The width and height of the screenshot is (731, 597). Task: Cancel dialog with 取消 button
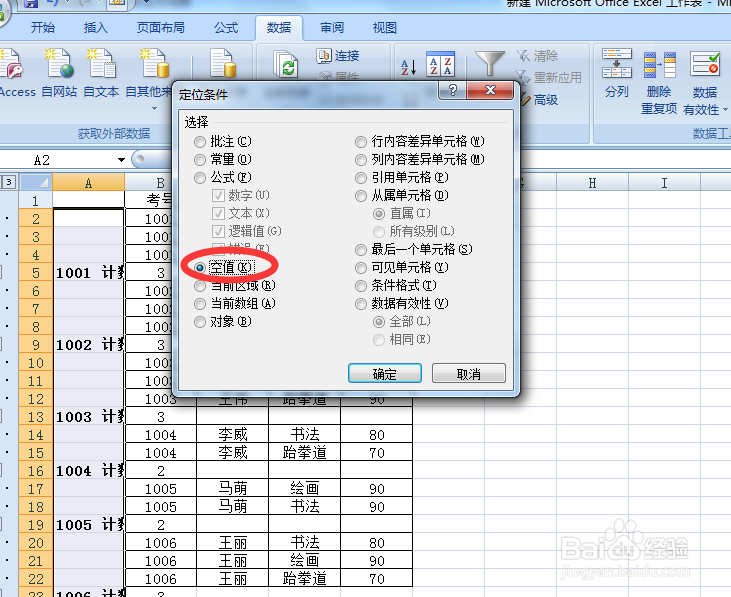click(469, 374)
